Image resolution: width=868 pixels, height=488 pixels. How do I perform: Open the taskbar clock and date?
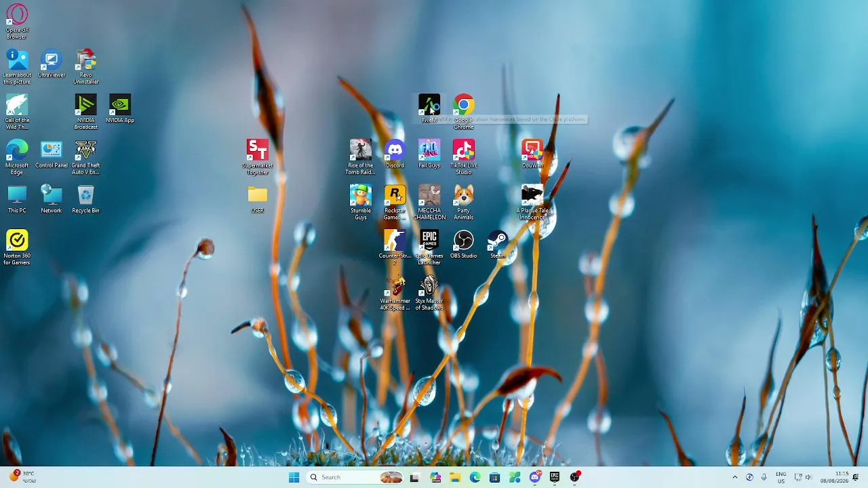pyautogui.click(x=834, y=477)
